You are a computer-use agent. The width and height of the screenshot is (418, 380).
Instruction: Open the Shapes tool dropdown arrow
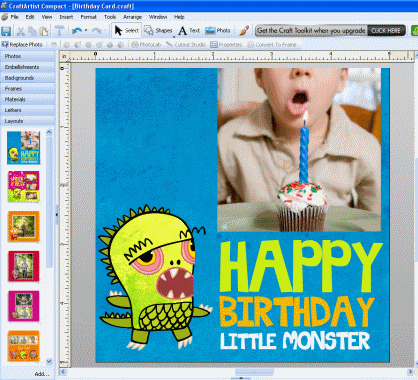pos(174,37)
